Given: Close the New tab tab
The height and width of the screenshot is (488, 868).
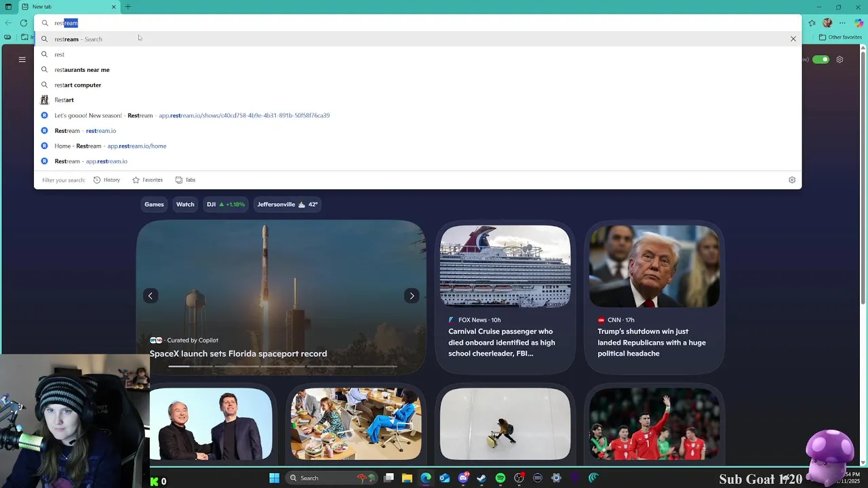Looking at the screenshot, I should coord(114,7).
